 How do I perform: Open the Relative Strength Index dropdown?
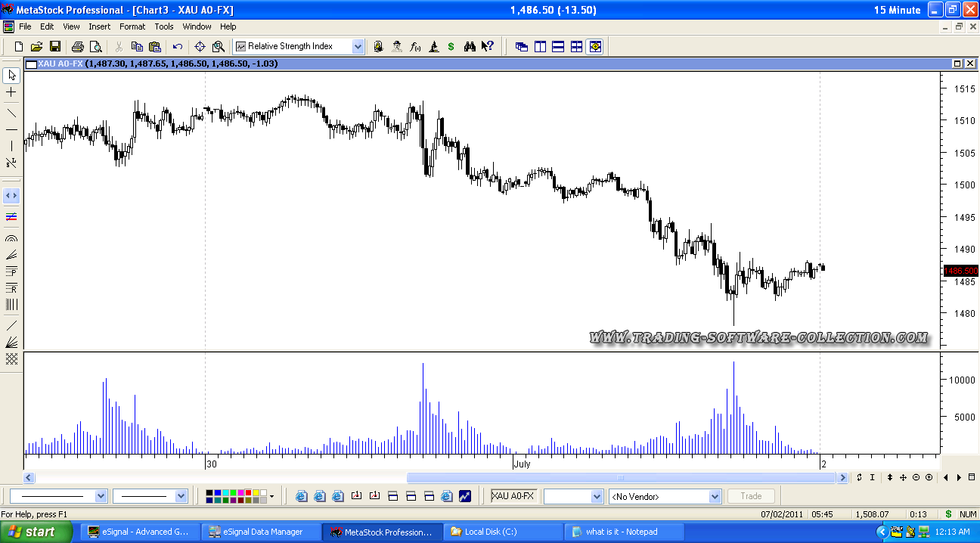(x=358, y=47)
